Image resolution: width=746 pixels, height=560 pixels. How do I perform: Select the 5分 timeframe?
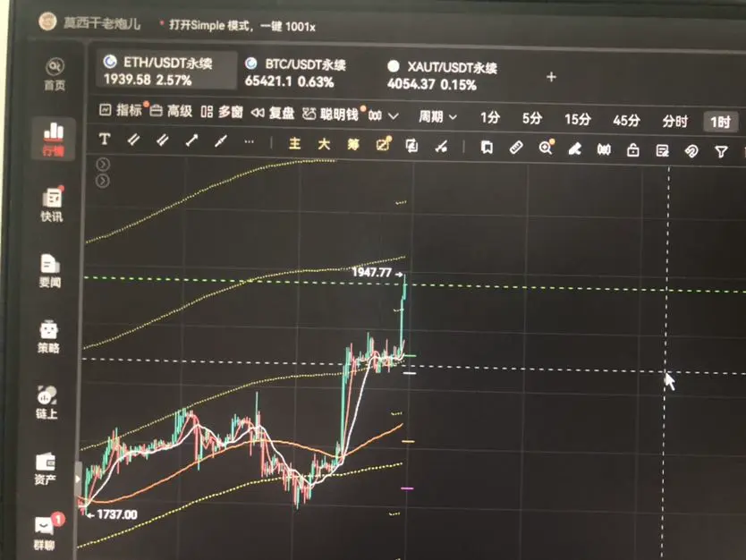[532, 118]
